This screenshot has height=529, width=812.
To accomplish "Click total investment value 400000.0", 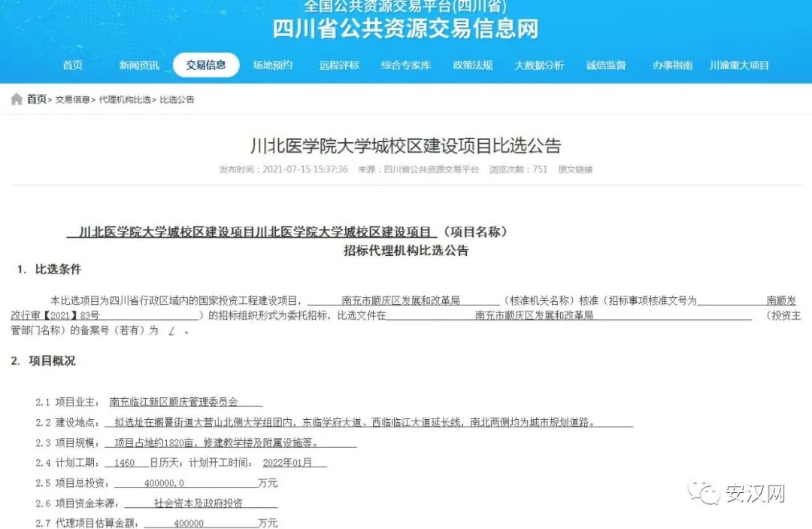I will (x=164, y=483).
